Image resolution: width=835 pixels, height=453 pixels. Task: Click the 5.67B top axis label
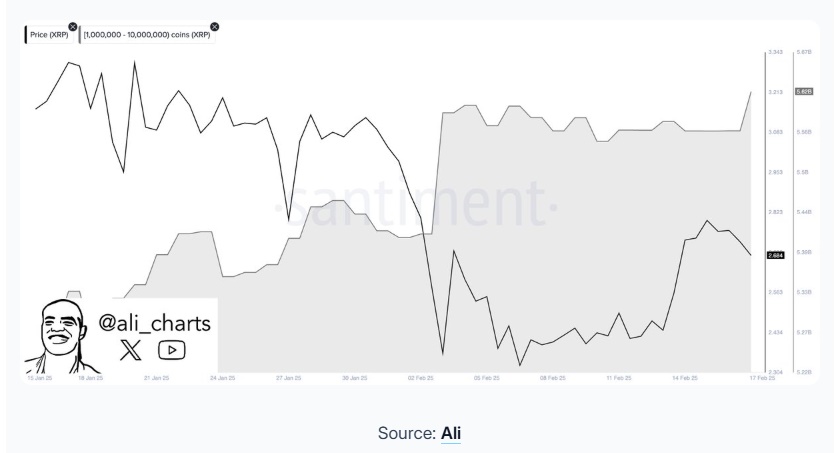coord(804,52)
